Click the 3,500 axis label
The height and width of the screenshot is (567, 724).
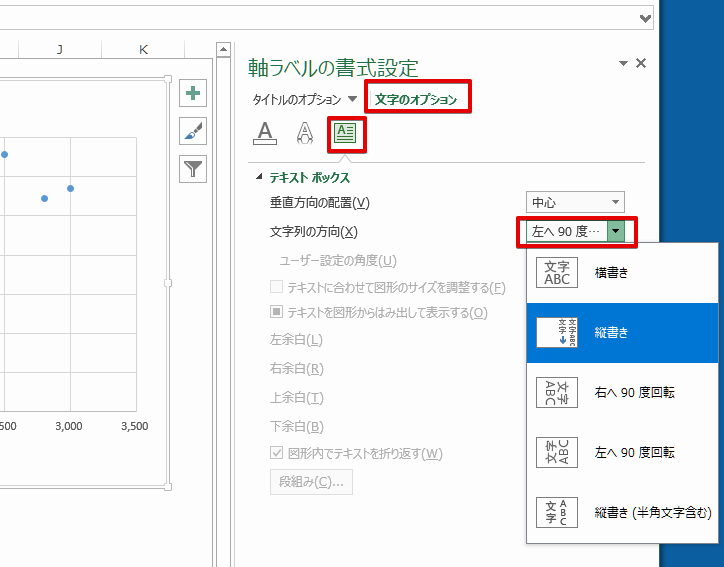tap(135, 426)
